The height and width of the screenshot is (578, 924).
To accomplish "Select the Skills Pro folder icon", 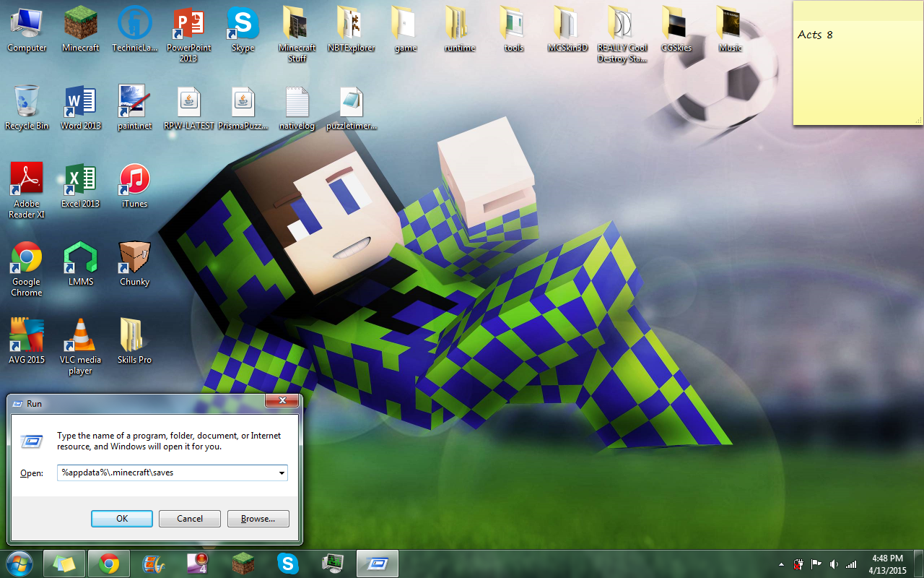I will [134, 341].
